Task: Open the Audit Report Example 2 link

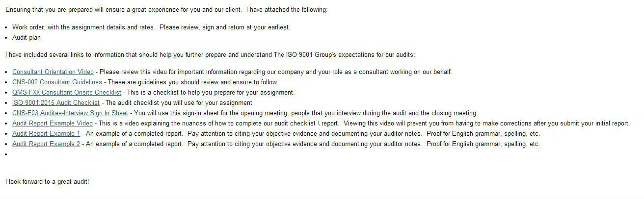Action: click(x=46, y=144)
